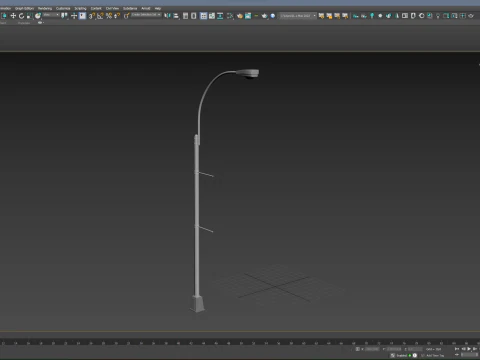
Task: Click the Render Production teapot icon
Action: click(x=264, y=16)
